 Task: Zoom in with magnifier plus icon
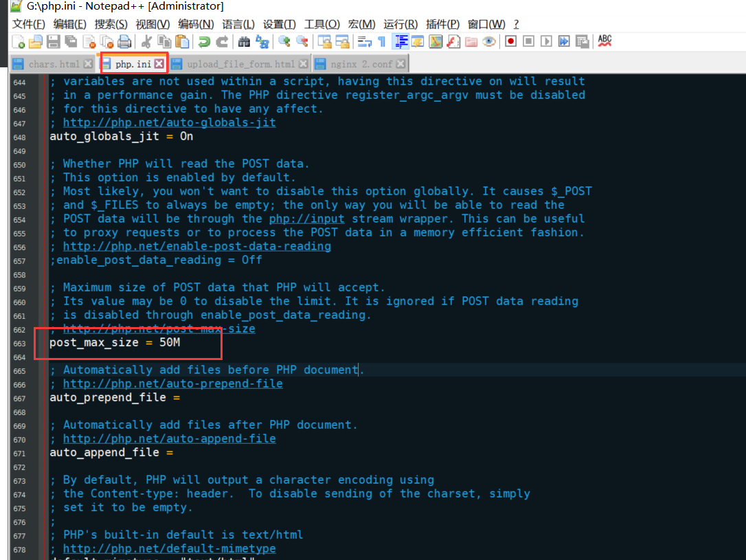tap(284, 42)
